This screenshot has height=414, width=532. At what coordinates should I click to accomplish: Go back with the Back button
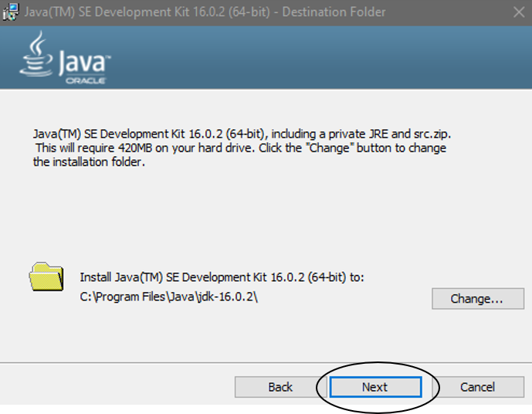(x=280, y=387)
